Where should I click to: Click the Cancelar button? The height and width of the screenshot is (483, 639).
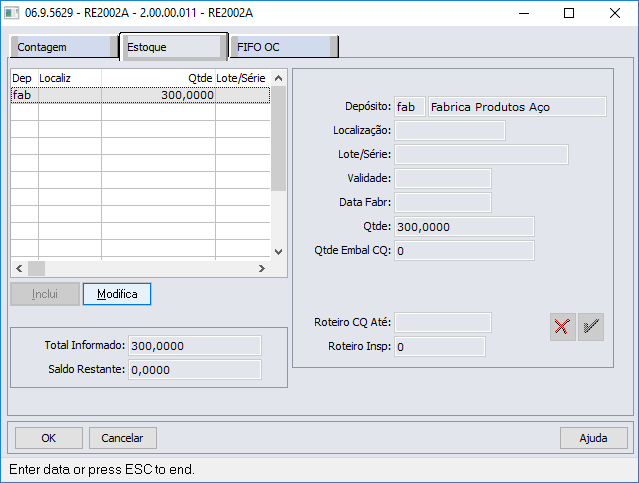[x=123, y=438]
